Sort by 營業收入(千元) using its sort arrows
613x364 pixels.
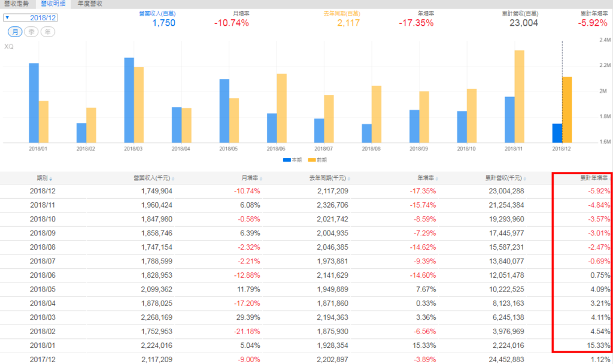tap(173, 179)
